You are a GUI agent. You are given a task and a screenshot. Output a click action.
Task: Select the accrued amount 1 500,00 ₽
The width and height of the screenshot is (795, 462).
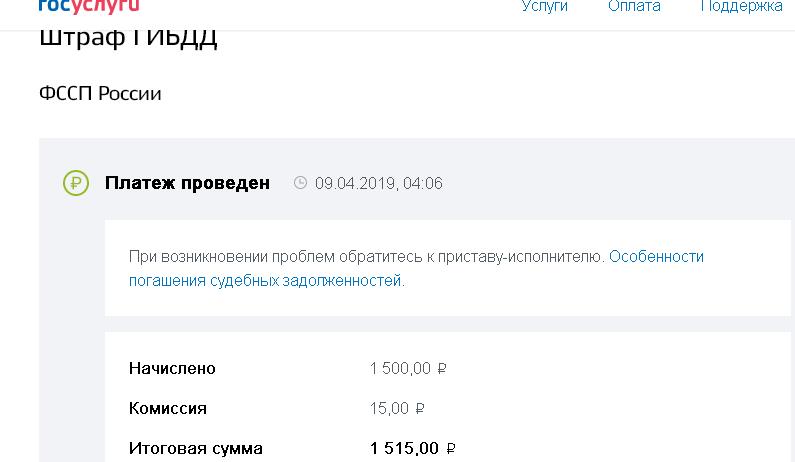point(400,368)
